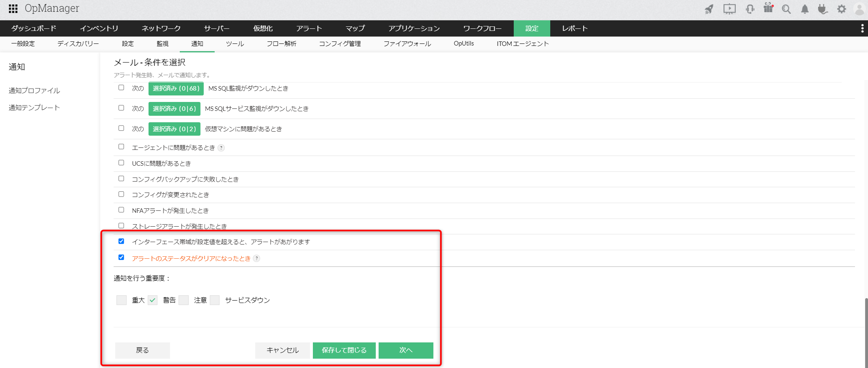The height and width of the screenshot is (368, 868).
Task: Open 通知テンプレート in the sidebar
Action: [34, 108]
